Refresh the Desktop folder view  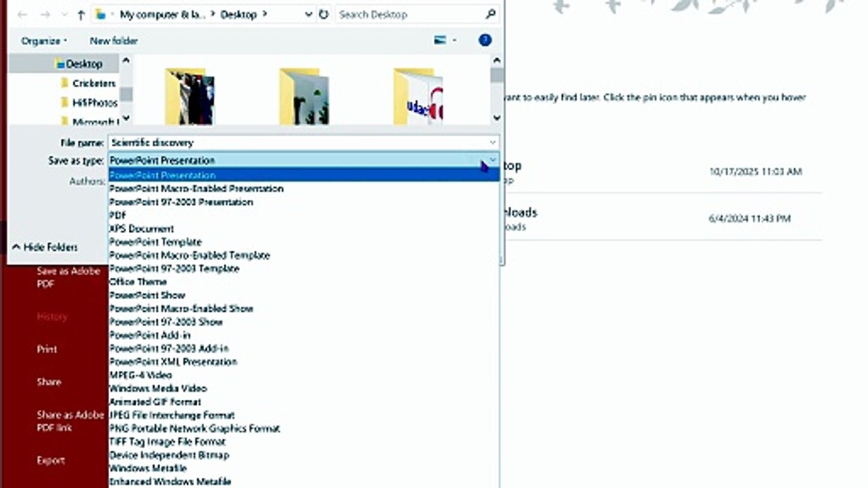[x=323, y=14]
